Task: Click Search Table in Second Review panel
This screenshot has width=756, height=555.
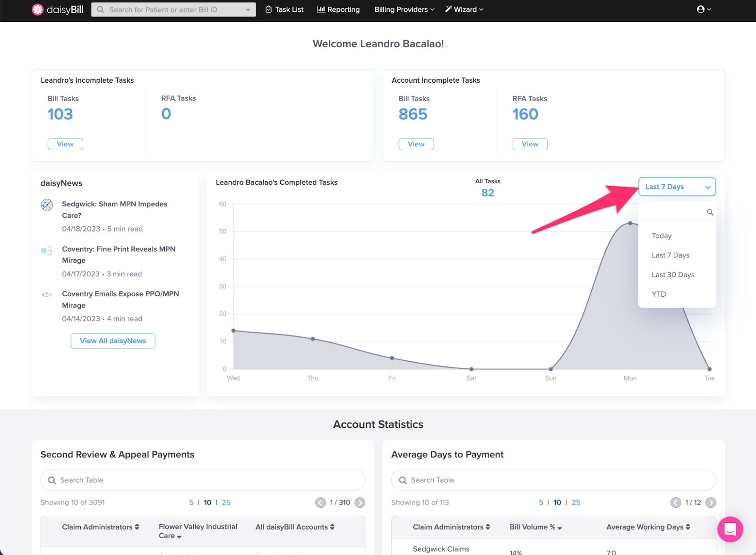Action: [x=203, y=480]
